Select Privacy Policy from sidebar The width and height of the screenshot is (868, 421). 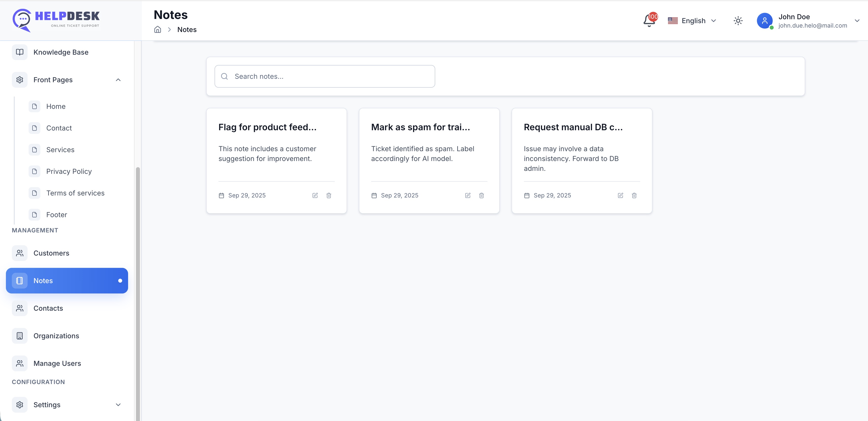69,171
